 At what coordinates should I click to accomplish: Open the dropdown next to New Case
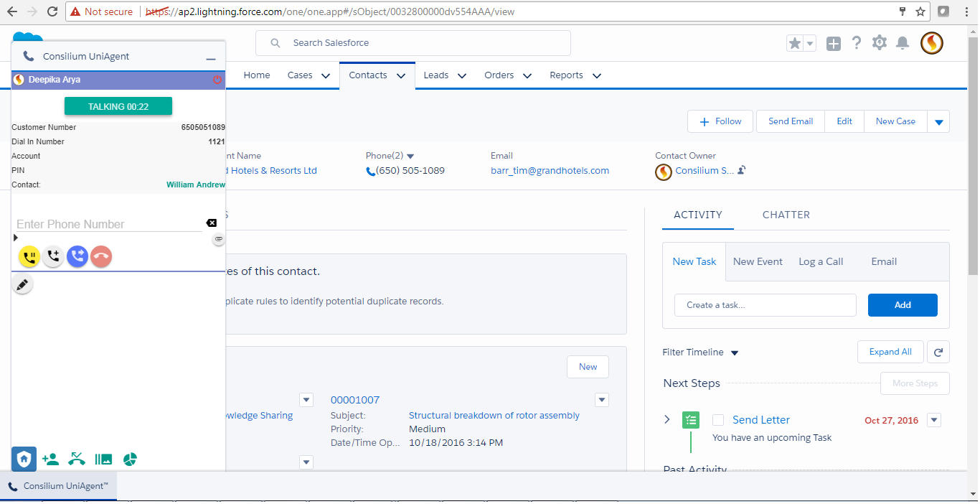click(938, 122)
